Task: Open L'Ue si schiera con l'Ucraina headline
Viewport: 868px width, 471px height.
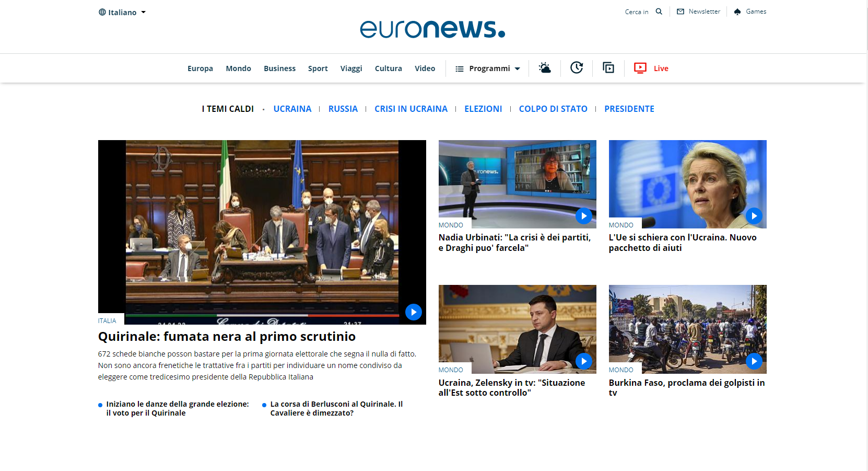Action: pos(683,243)
